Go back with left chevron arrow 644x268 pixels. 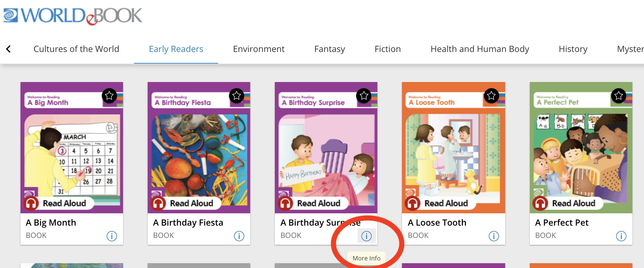point(9,49)
